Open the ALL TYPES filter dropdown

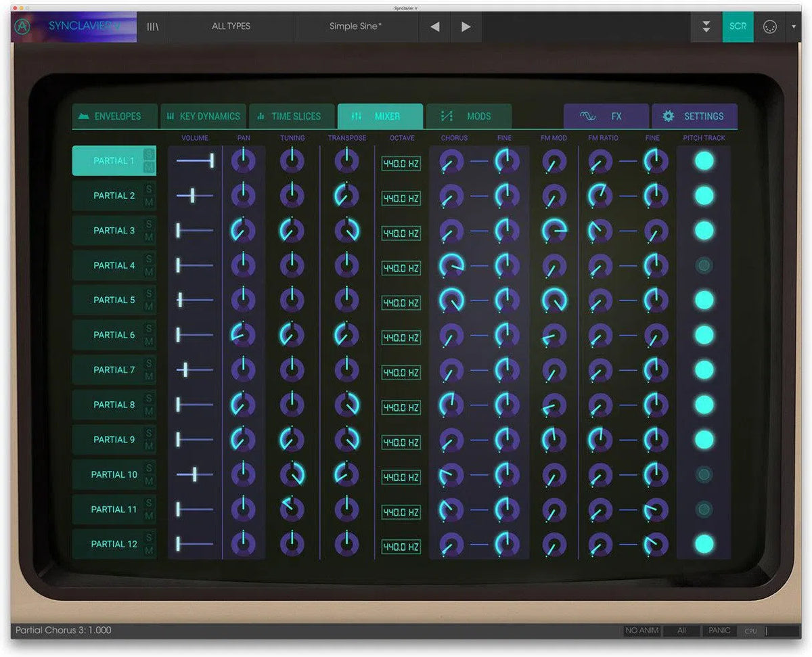click(x=231, y=26)
